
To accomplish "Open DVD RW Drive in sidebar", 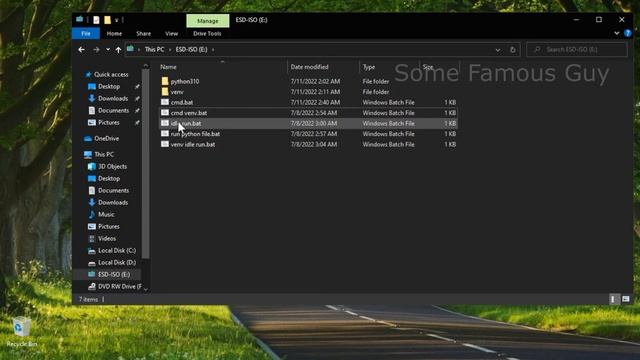I will click(x=119, y=287).
